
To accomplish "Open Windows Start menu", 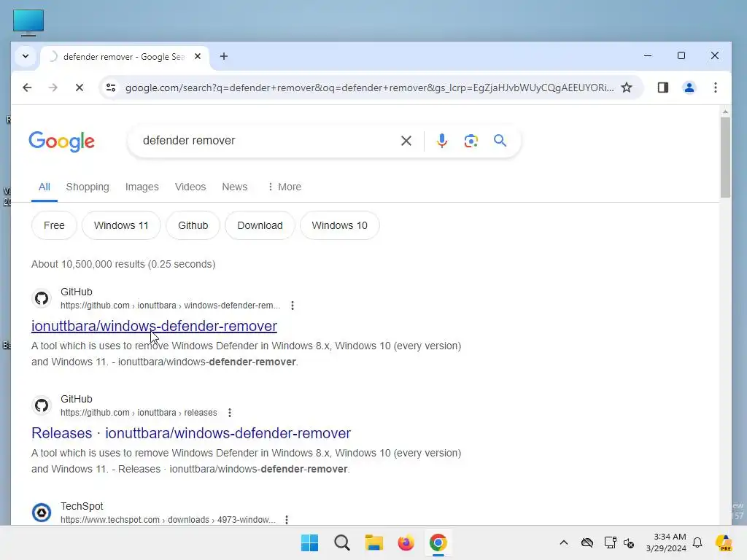I will coord(309,542).
